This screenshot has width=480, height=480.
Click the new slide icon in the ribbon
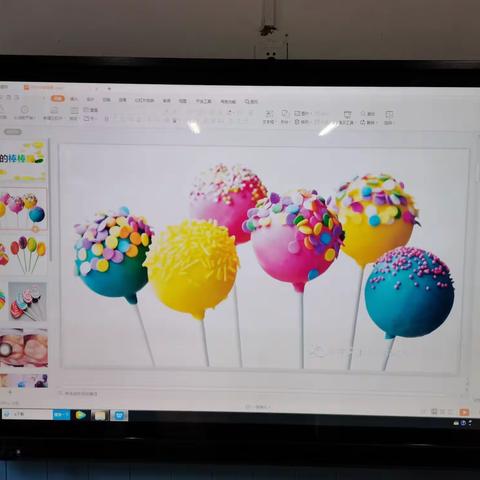click(54, 110)
